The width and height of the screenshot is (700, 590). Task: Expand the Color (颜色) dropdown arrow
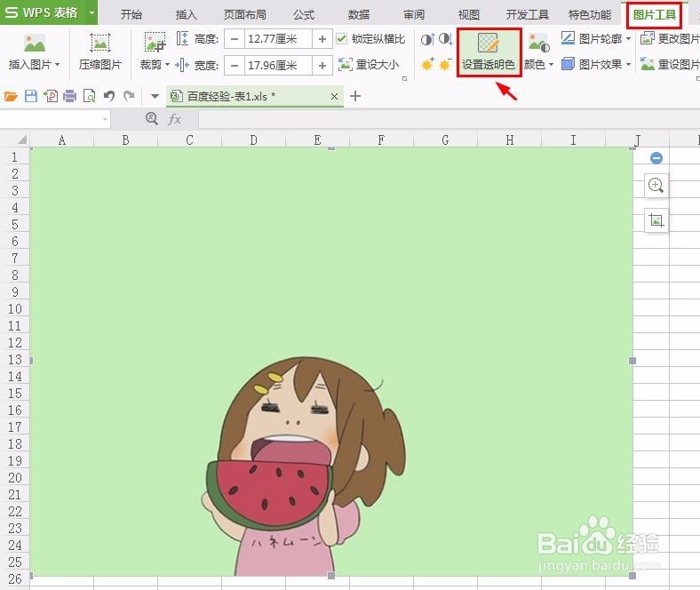pos(552,65)
